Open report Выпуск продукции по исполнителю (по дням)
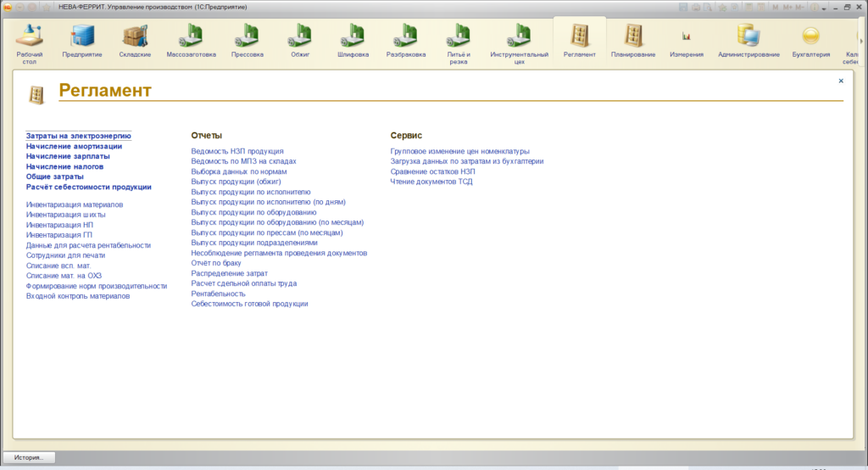Screen dimensions: 868x470 coord(268,202)
